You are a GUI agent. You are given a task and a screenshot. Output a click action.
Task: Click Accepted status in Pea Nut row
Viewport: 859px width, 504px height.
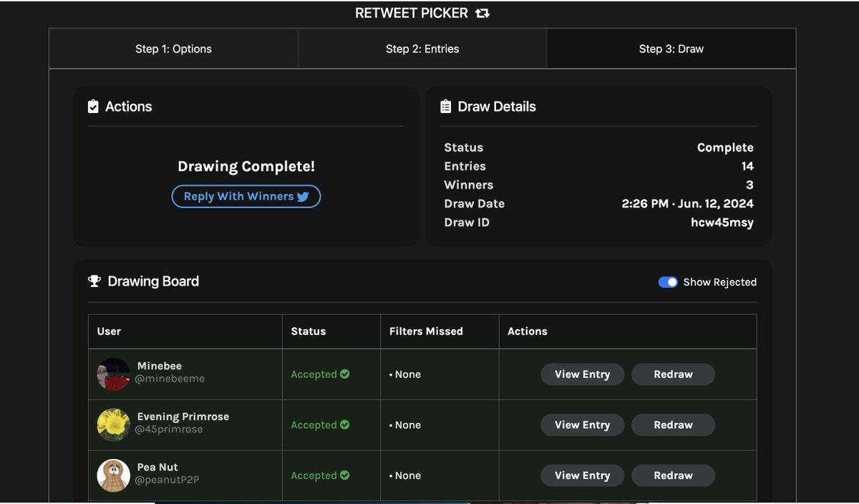click(314, 475)
